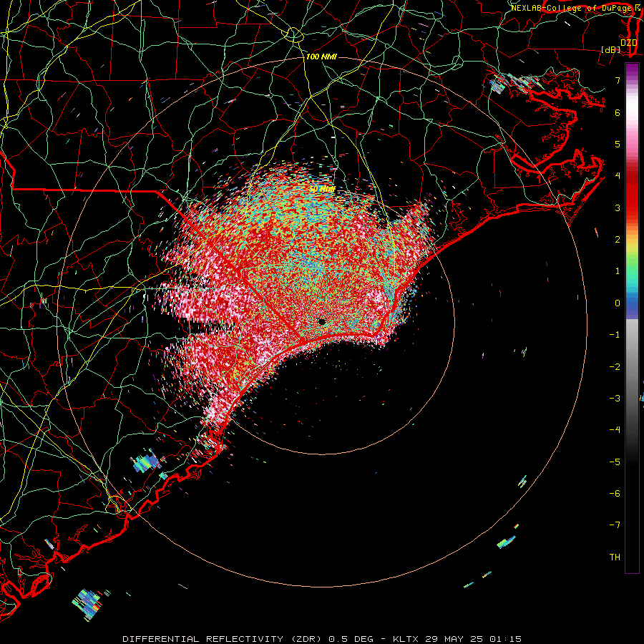Click the "50 NMI" range ring label

pyautogui.click(x=322, y=189)
